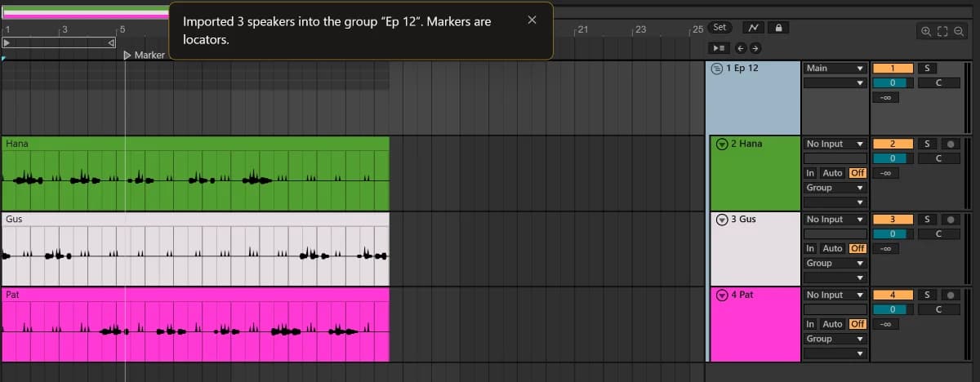
Task: Set Pat monitor to In
Action: point(810,324)
